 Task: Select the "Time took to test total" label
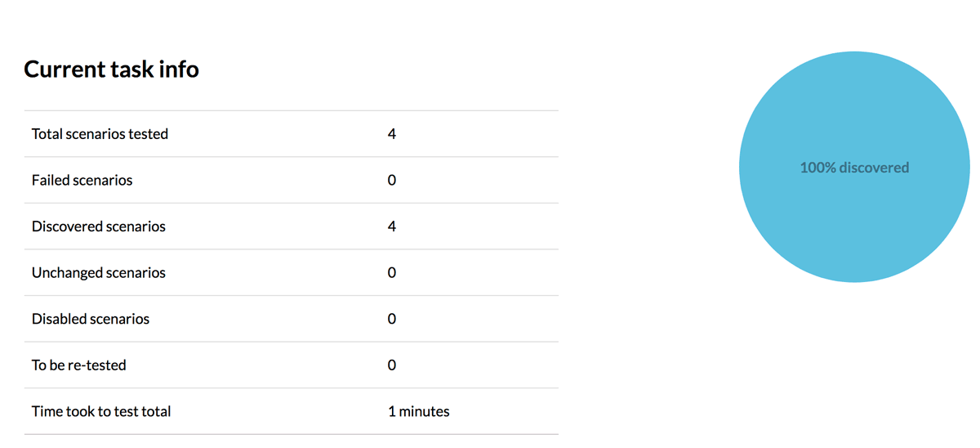101,411
